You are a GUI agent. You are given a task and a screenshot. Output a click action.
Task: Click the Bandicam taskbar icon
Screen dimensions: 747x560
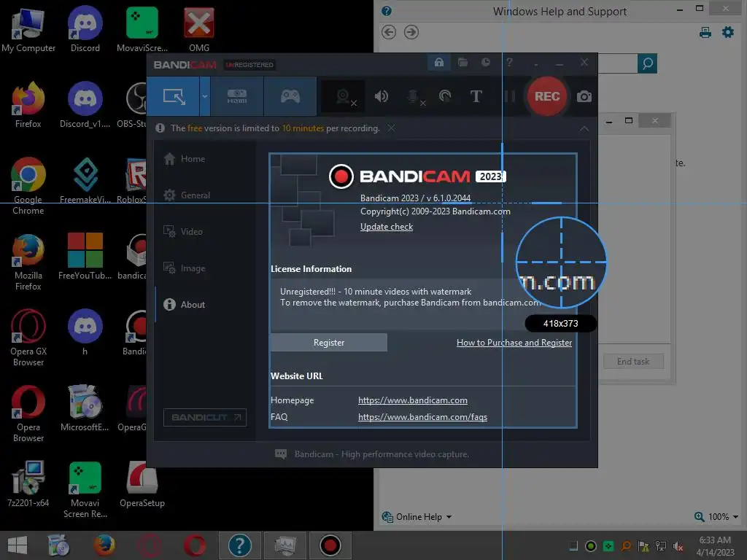click(x=330, y=545)
